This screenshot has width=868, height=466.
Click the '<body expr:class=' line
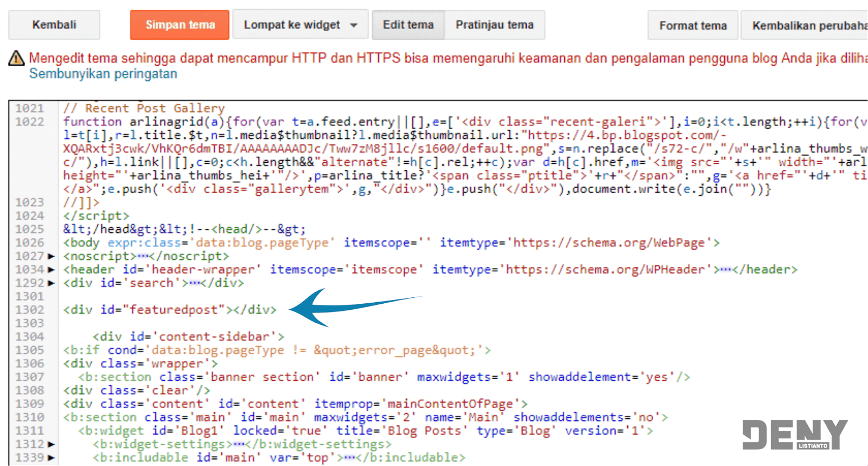click(x=391, y=243)
